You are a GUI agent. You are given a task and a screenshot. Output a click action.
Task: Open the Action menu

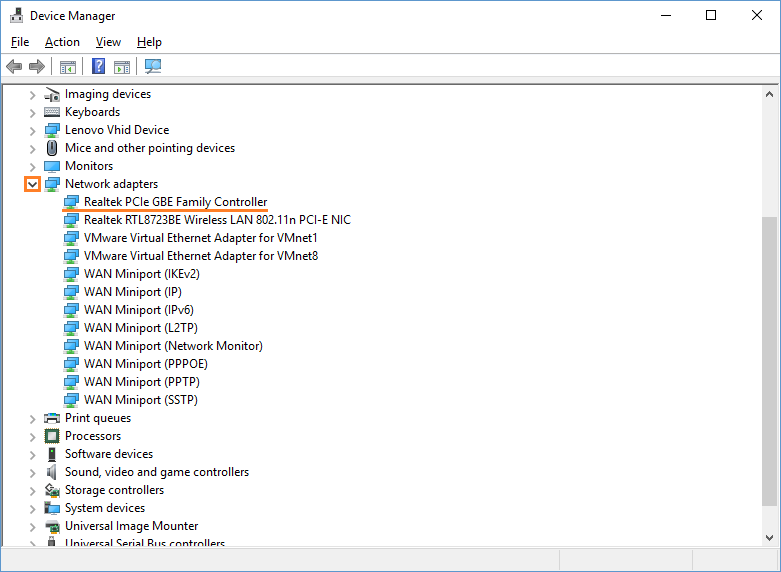[62, 42]
